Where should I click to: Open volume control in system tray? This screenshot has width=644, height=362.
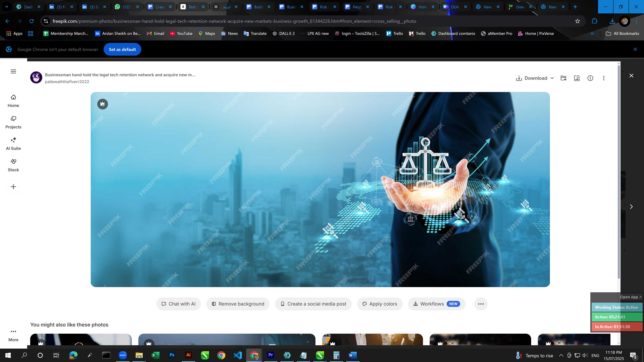pos(585,355)
